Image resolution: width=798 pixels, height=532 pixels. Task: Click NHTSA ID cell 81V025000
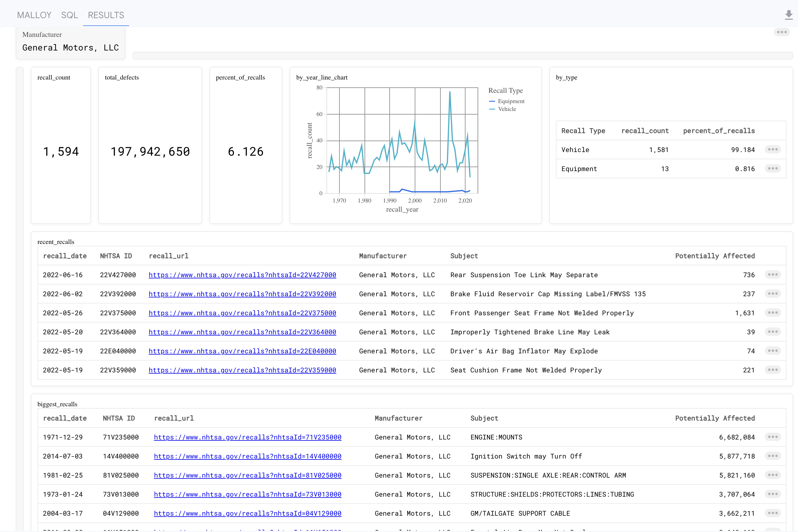[121, 475]
